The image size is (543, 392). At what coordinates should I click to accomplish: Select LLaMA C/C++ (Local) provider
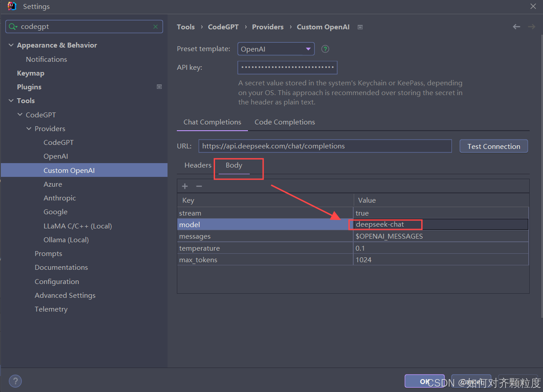tap(77, 226)
